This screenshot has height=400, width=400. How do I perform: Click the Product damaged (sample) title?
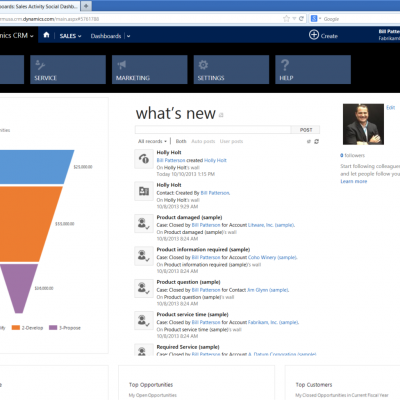(x=189, y=217)
